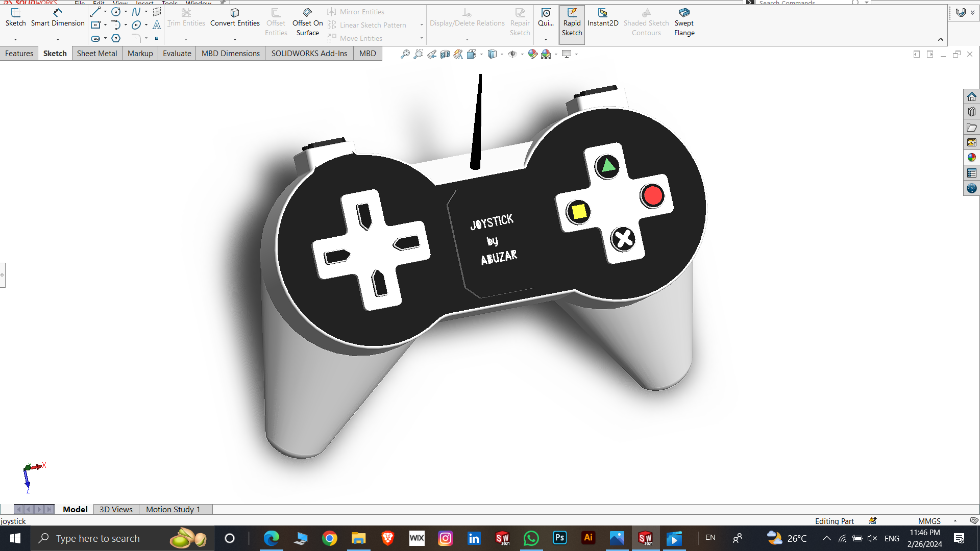Click the Zoom to Fit icon

[405, 54]
